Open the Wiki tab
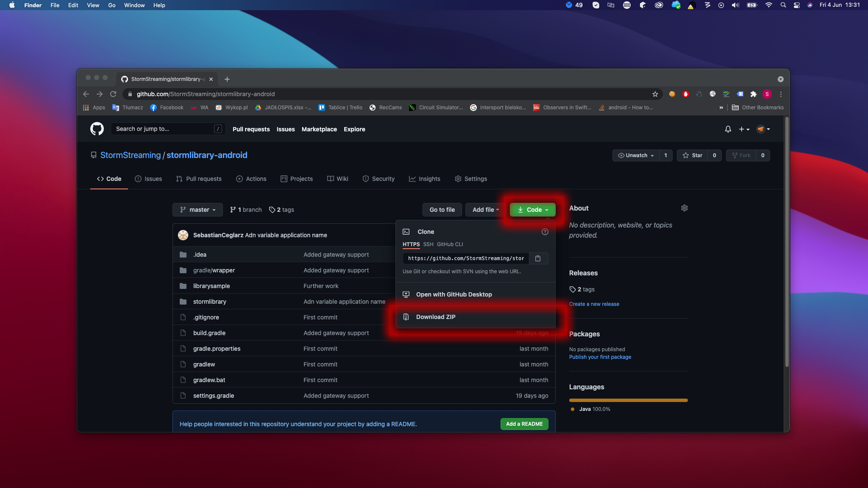The image size is (868, 488). (338, 179)
